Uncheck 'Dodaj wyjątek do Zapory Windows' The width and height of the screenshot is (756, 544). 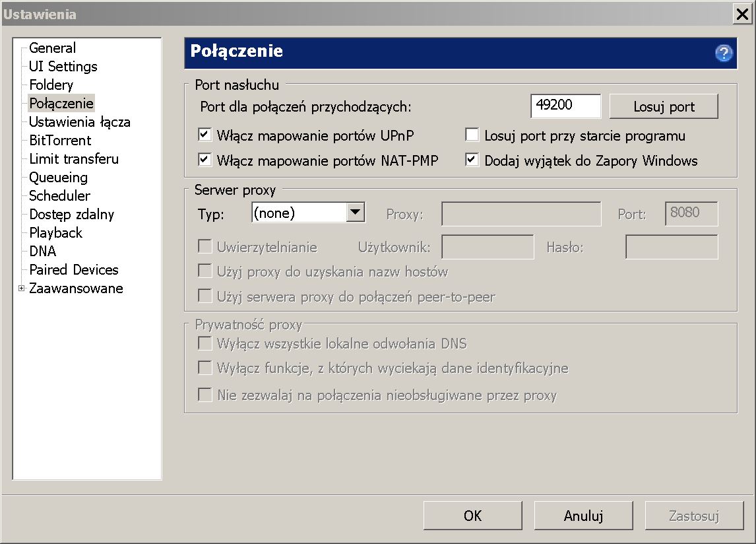(x=472, y=160)
